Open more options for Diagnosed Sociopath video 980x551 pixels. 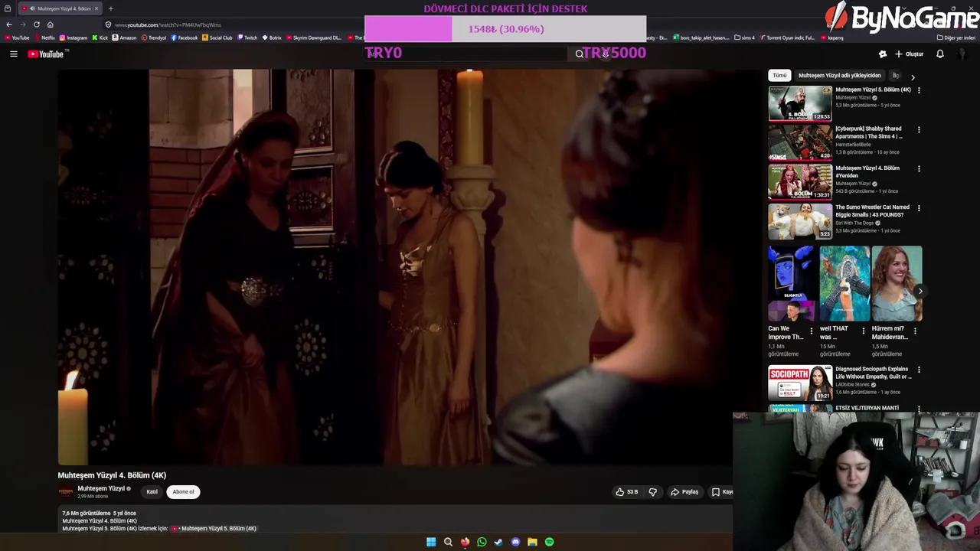pos(919,370)
